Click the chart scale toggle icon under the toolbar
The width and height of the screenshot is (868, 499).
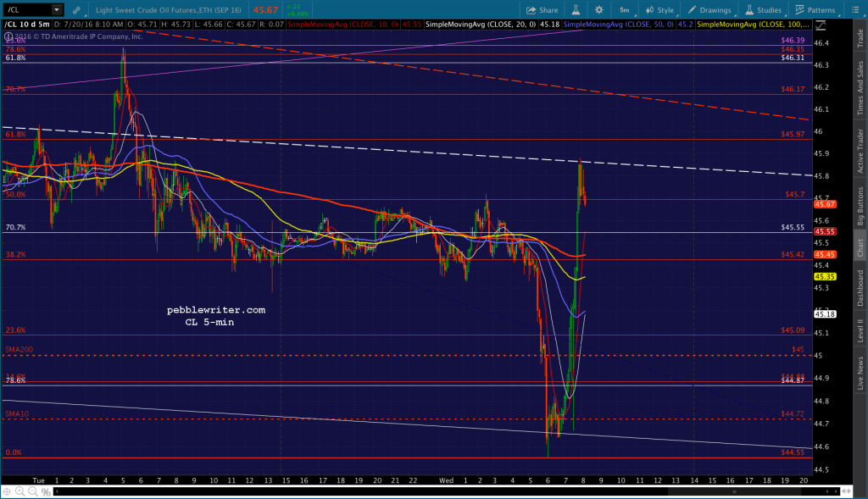[821, 25]
